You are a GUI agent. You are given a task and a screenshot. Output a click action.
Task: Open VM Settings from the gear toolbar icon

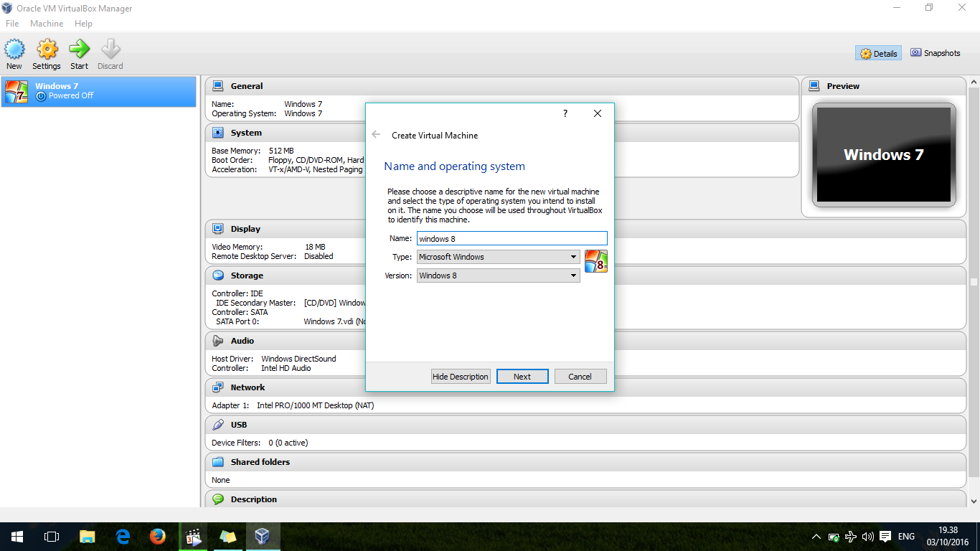[47, 49]
